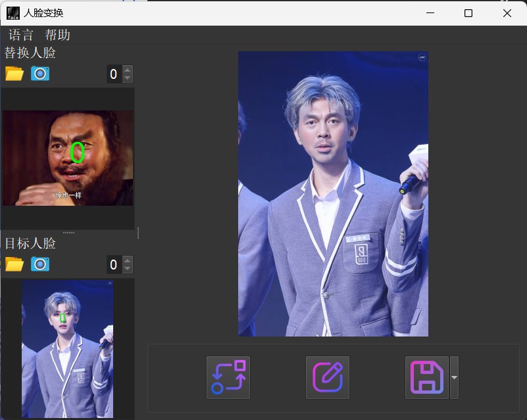Increase the 目标人脸 face index
Screen dimensions: 527x420
(128, 260)
